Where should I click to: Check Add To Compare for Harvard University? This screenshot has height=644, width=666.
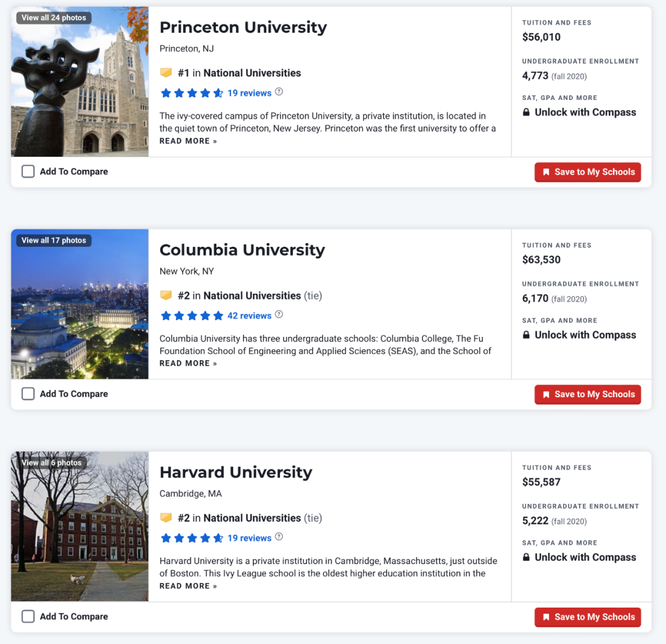click(x=28, y=616)
